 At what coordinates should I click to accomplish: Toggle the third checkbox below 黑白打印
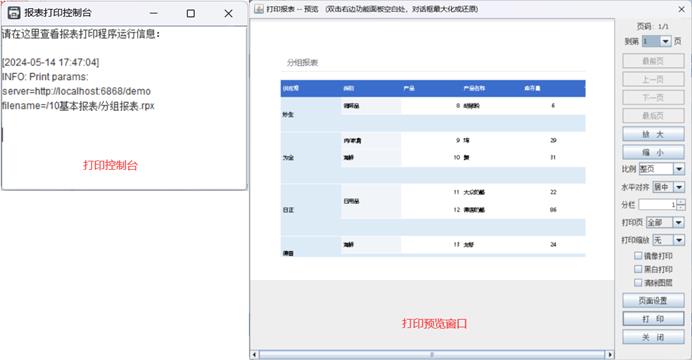point(638,282)
